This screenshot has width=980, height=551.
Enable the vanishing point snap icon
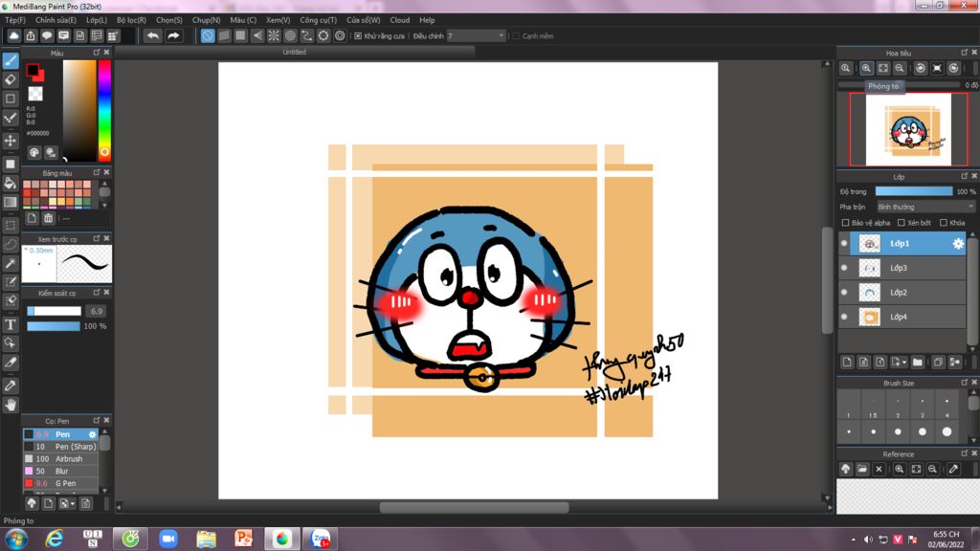click(x=256, y=35)
